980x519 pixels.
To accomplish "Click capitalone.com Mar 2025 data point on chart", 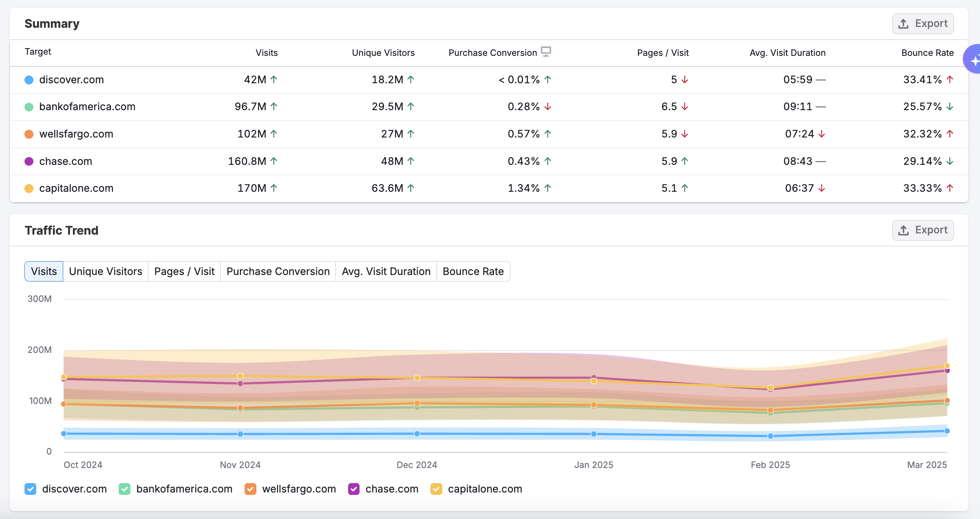I will coord(947,366).
